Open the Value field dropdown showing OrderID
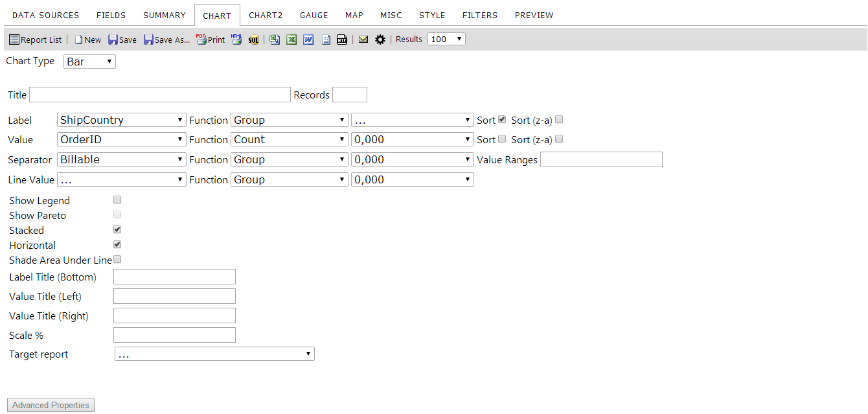Screen dimensions: 868x414 coord(122,139)
